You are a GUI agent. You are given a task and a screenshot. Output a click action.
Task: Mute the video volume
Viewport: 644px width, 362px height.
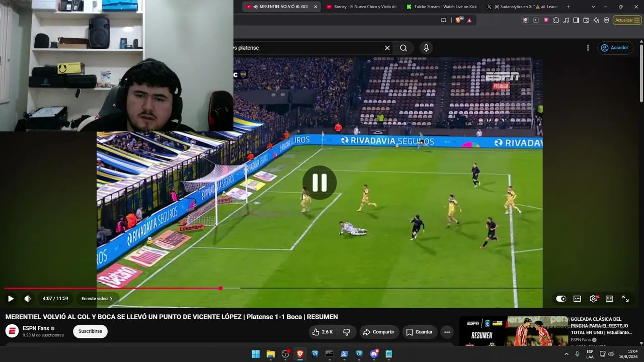[x=28, y=299]
